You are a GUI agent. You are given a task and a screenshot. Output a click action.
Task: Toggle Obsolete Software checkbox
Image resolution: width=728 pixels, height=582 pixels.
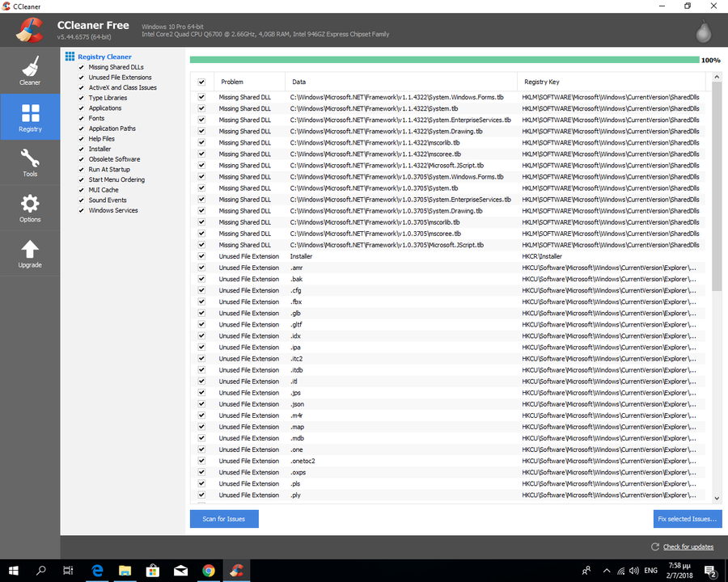click(81, 159)
